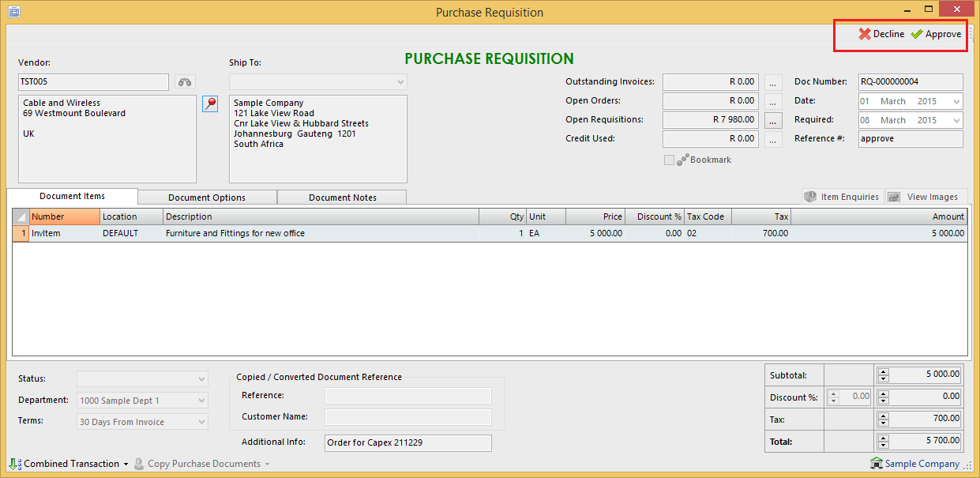Click the red X Decline button
The height and width of the screenshot is (478, 980).
click(x=881, y=34)
